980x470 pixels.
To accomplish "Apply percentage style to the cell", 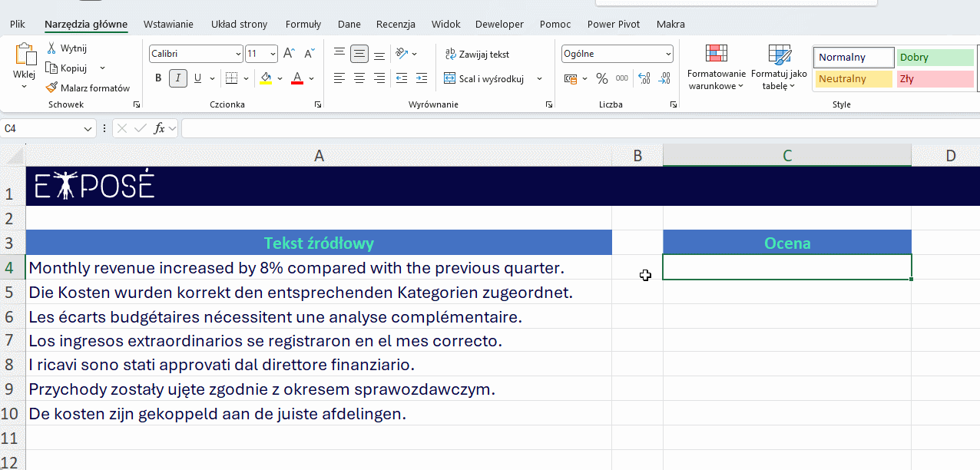I will tap(602, 78).
